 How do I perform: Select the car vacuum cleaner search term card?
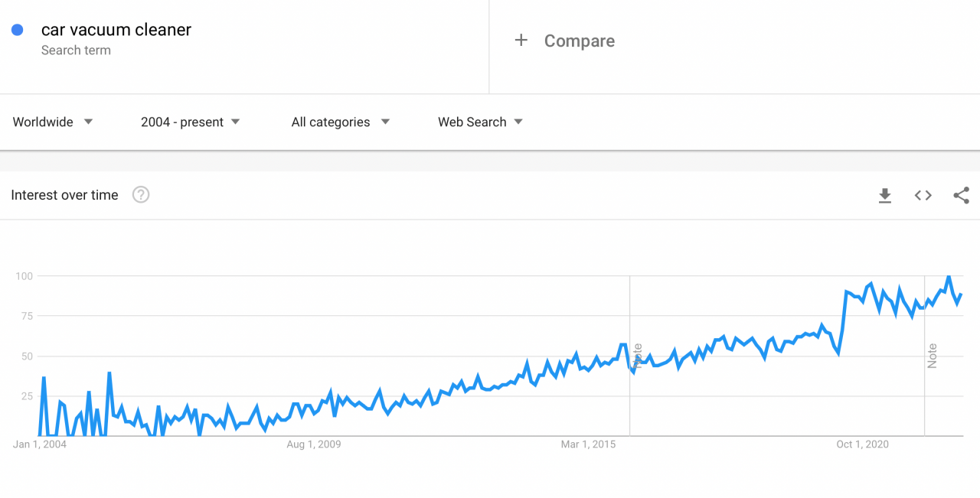tap(116, 29)
